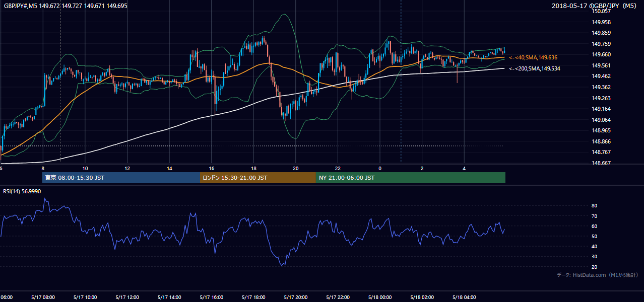Click the bottom time label 5/17 10:00
The width and height of the screenshot is (644, 302).
click(x=85, y=297)
